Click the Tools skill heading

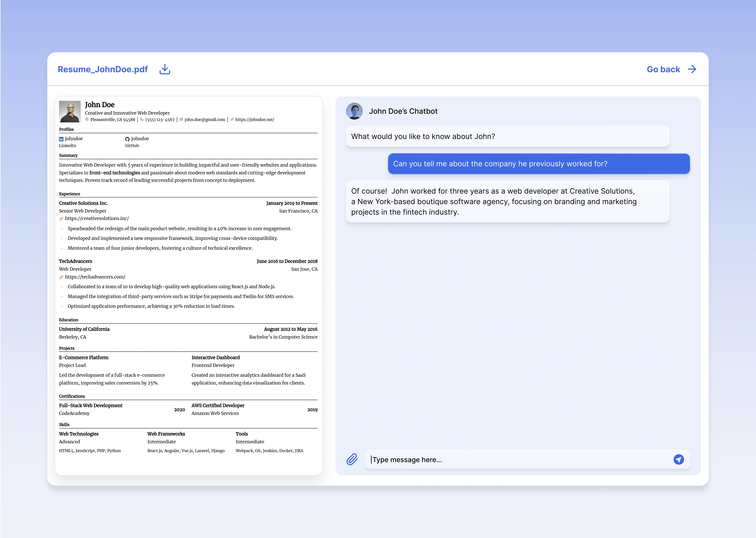pyautogui.click(x=242, y=434)
